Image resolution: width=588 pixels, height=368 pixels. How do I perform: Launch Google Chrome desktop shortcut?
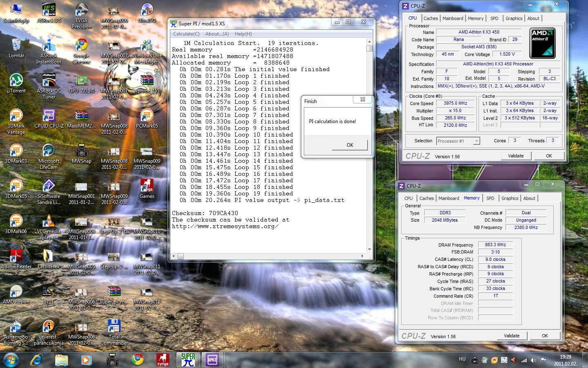tap(81, 51)
